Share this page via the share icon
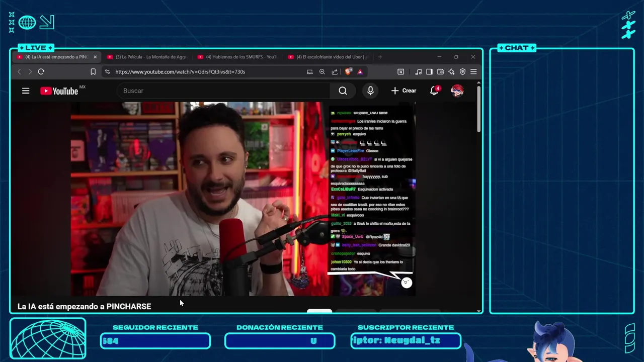 [335, 72]
